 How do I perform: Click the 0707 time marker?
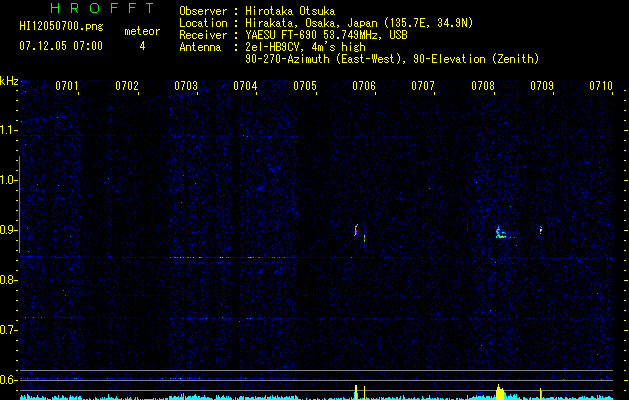tap(423, 86)
